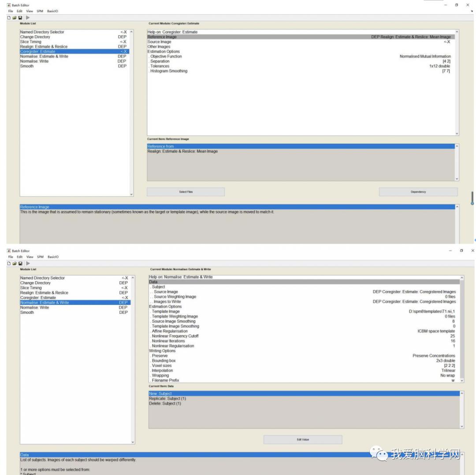Click Save Batch disk icon in top window
Viewport: 476px width, 475px height.
[x=20, y=18]
